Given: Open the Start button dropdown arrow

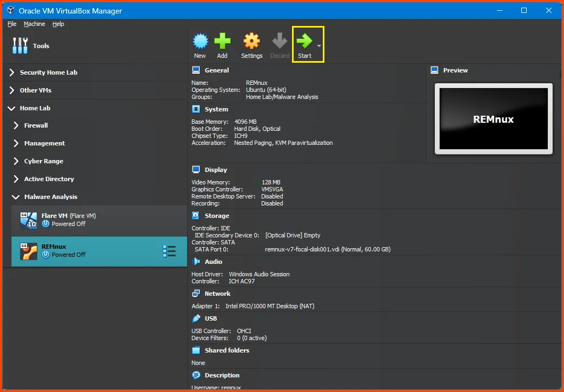Looking at the screenshot, I should click(x=319, y=45).
